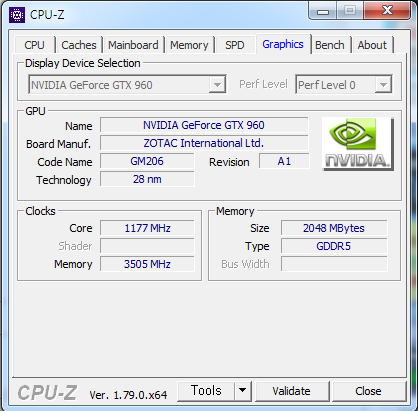Open the Caches tab
Viewport: 418px width, 411px height.
tap(79, 45)
